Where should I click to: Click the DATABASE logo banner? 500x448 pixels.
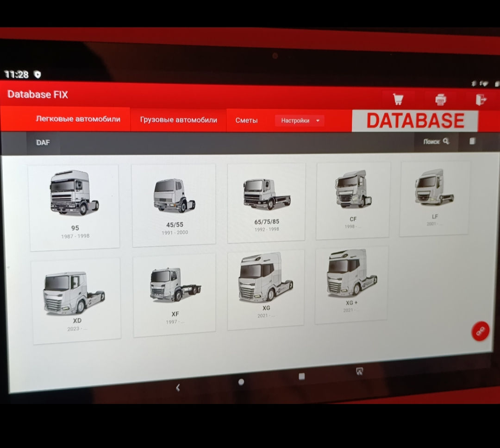point(415,120)
